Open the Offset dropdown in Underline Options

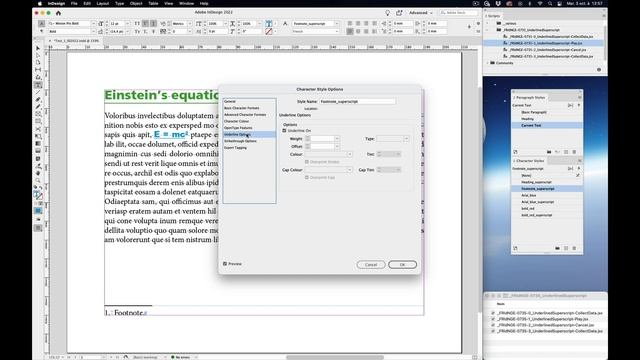click(337, 147)
